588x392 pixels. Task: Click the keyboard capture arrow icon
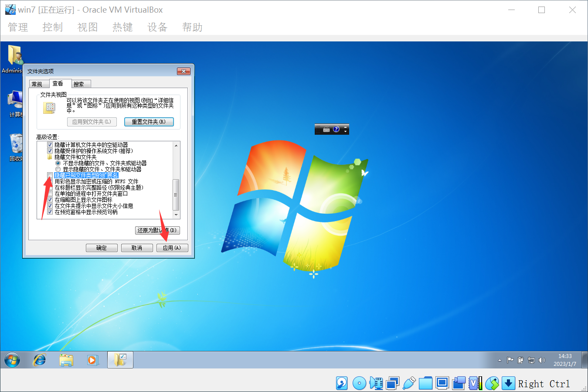click(508, 383)
